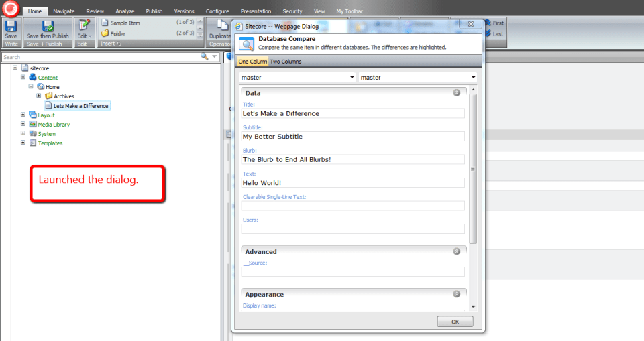This screenshot has width=644, height=341.
Task: Open the Navigate ribbon tab
Action: [x=64, y=11]
